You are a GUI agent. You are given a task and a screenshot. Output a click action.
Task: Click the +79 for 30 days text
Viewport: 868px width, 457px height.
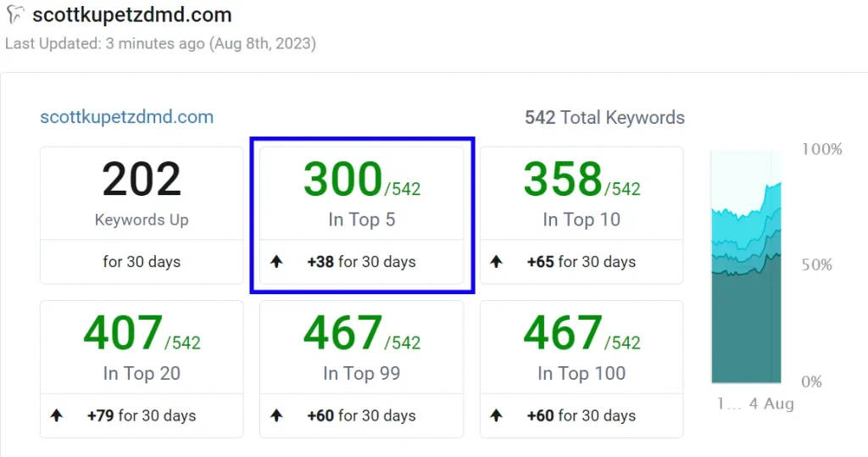point(142,415)
